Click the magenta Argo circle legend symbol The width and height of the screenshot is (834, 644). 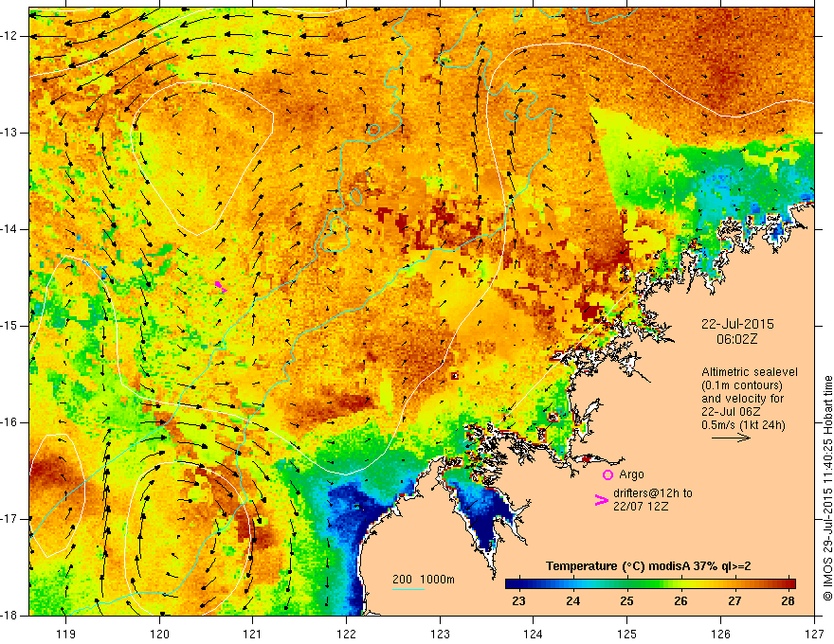[607, 475]
